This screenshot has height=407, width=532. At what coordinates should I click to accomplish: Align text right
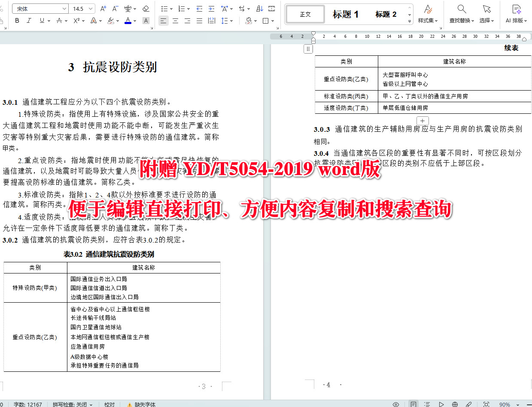pyautogui.click(x=187, y=21)
